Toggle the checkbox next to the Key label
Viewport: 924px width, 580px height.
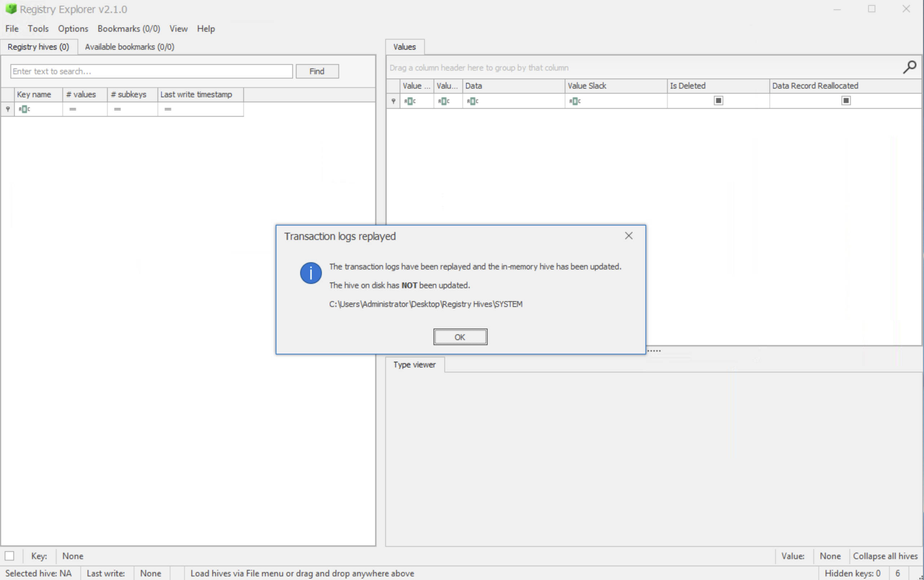pos(10,556)
